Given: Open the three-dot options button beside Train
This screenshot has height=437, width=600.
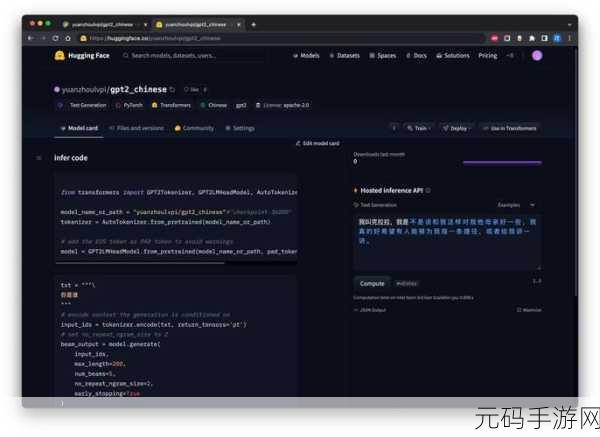Looking at the screenshot, I should pos(394,128).
